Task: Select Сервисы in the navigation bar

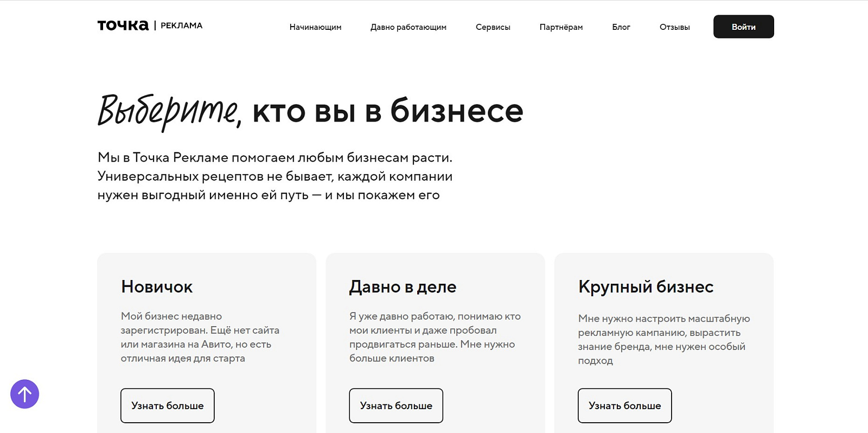Action: click(x=493, y=27)
